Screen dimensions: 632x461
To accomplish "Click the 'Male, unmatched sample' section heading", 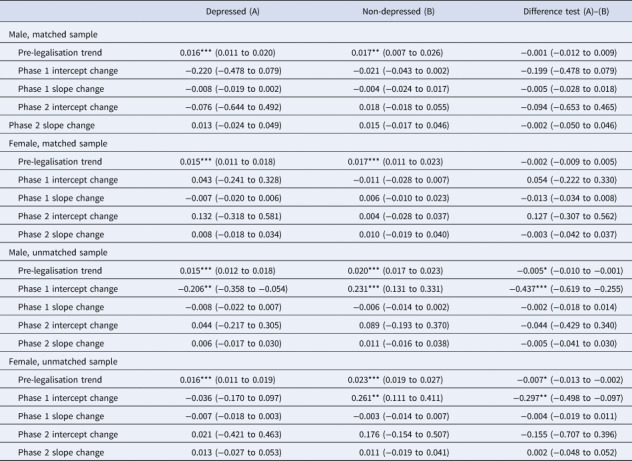I will 58,252.
